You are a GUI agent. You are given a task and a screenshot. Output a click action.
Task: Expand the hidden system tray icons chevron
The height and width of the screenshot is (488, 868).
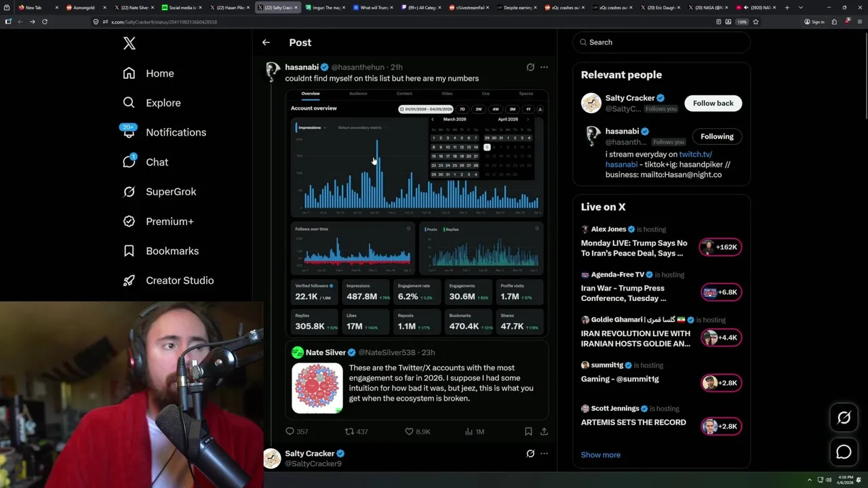coord(809,480)
